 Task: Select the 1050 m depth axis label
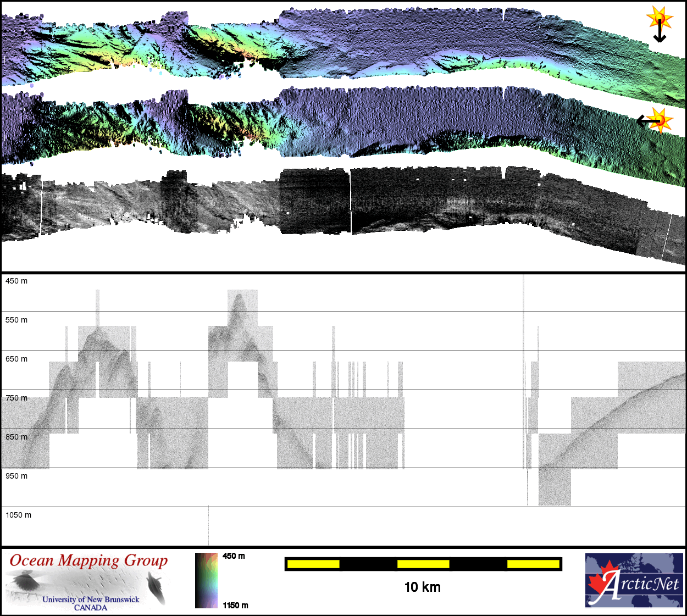coord(19,515)
